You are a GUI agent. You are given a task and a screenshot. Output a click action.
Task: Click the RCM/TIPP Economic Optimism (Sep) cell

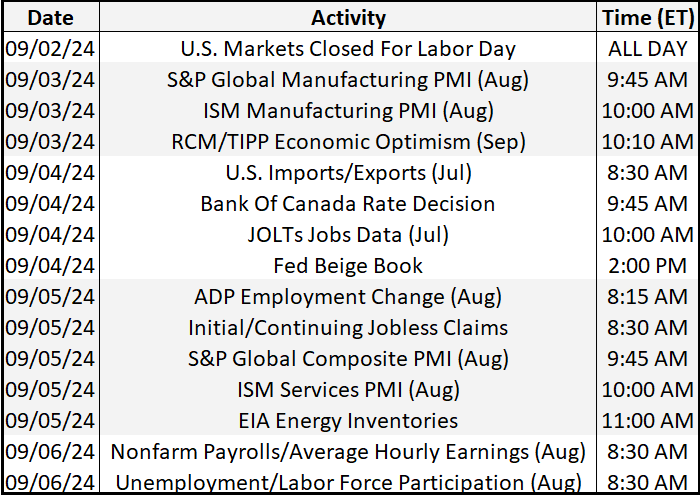click(x=348, y=141)
